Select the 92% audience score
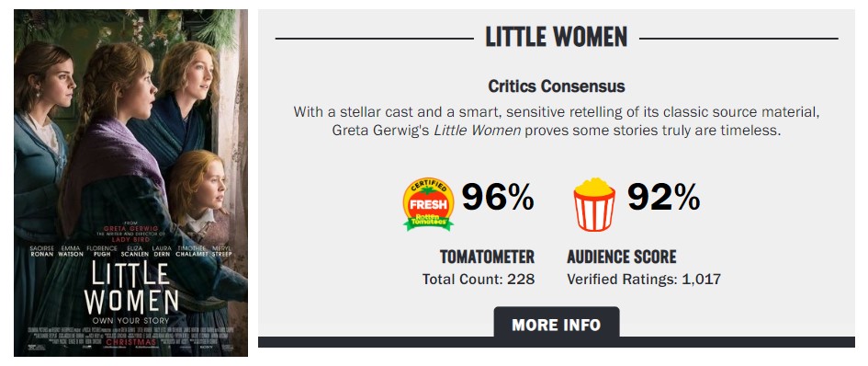Screen dimensions: 868x366 point(663,197)
